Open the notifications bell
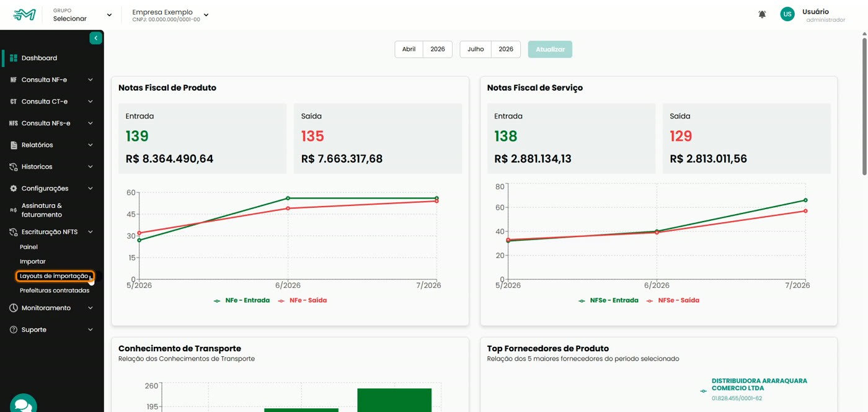Viewport: 868px width, 412px height. pos(762,14)
